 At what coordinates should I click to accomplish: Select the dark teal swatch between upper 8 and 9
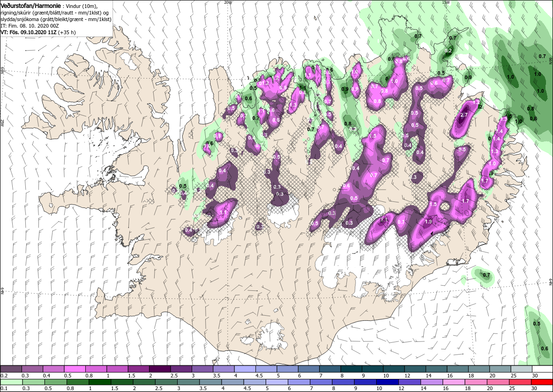tap(351, 369)
